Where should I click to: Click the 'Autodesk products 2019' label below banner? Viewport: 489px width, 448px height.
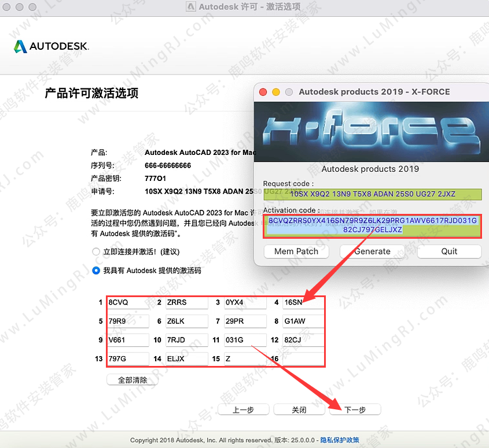(x=370, y=169)
